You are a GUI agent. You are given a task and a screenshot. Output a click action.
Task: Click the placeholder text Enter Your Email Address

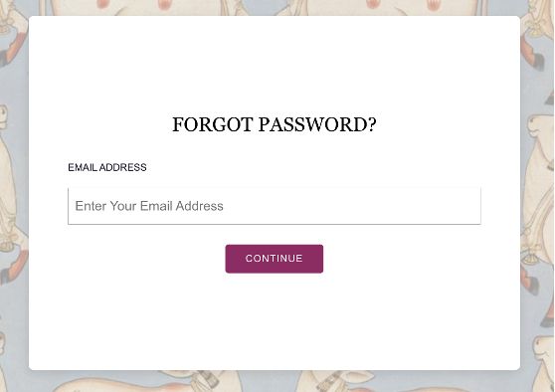coord(149,206)
